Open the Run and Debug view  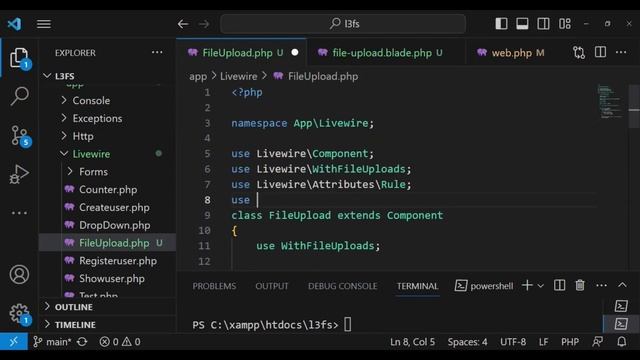(x=19, y=174)
